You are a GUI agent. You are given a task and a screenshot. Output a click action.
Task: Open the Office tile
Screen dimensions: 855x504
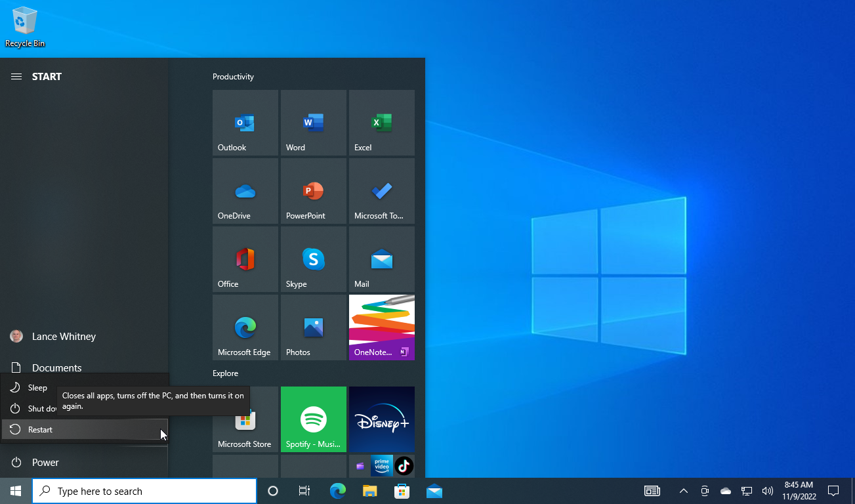coord(245,259)
